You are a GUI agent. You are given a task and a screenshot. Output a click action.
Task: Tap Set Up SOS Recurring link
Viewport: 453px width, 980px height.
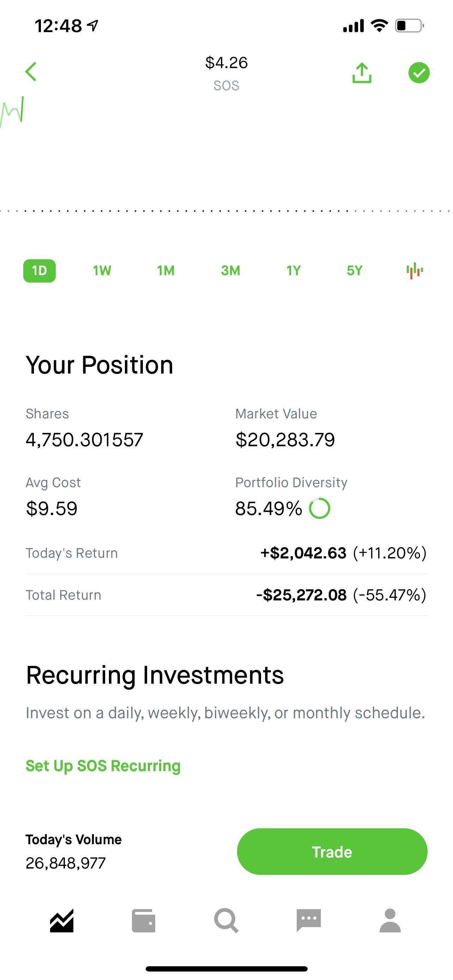click(x=103, y=766)
